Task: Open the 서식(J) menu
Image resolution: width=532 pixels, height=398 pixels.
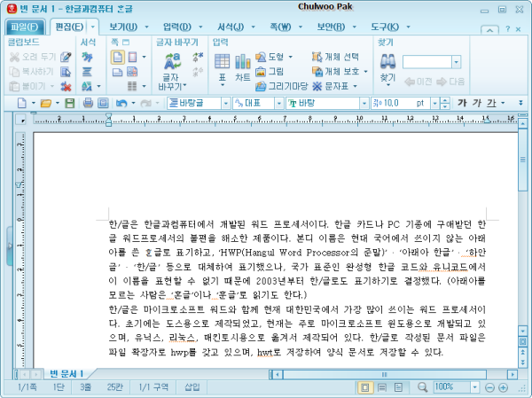Action: coord(231,27)
